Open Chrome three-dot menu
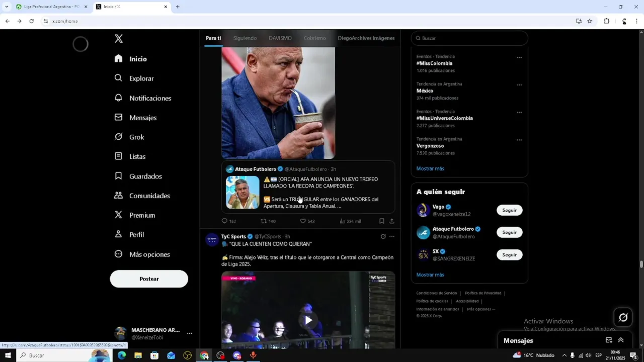Viewport: 644px width, 362px height. (x=636, y=21)
